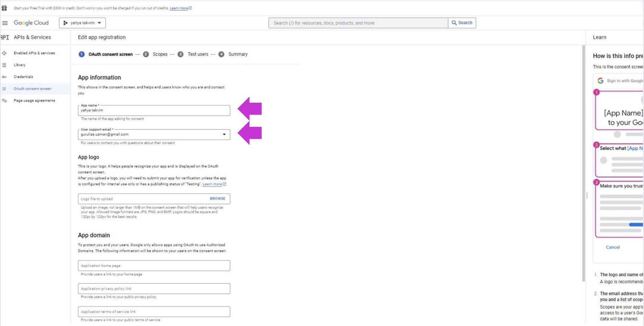
Task: Go to step 2 Scopes
Action: coord(155,54)
